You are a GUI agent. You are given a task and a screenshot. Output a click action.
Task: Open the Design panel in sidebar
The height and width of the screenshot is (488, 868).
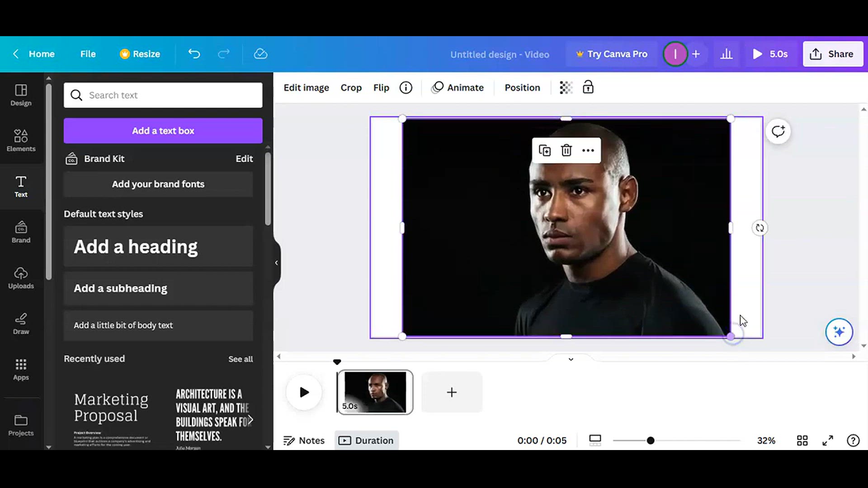point(21,95)
